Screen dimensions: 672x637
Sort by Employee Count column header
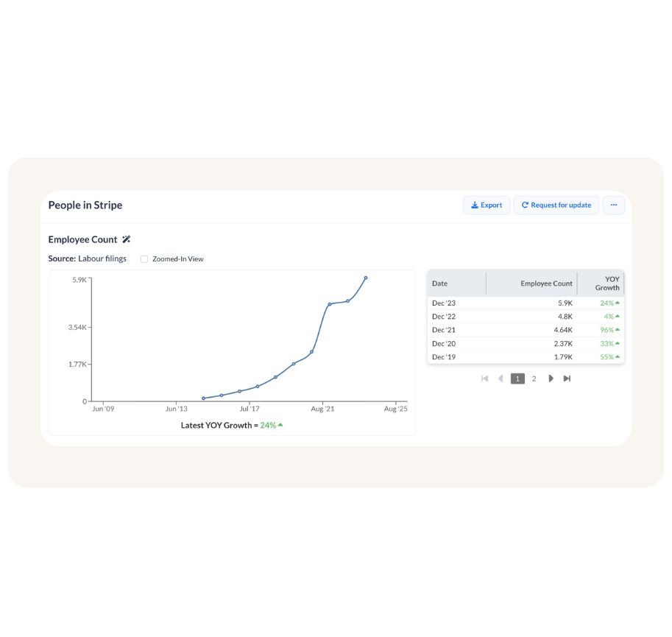(546, 284)
